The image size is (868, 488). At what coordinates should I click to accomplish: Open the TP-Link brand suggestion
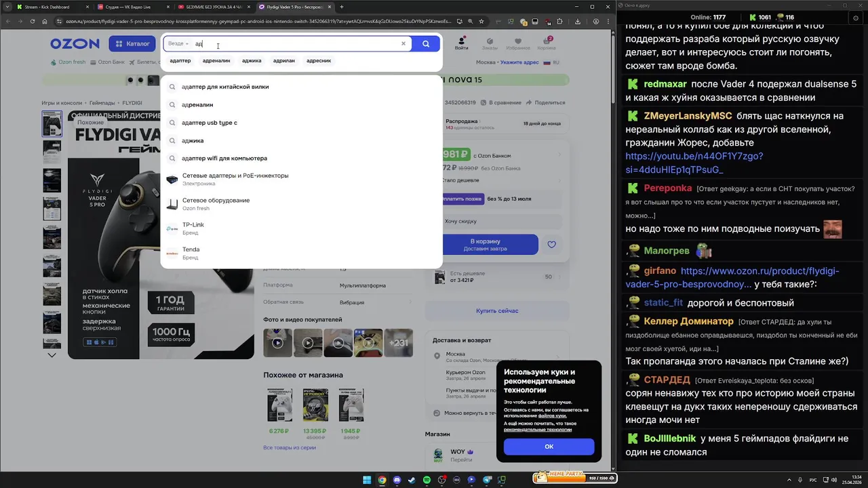[x=301, y=228]
